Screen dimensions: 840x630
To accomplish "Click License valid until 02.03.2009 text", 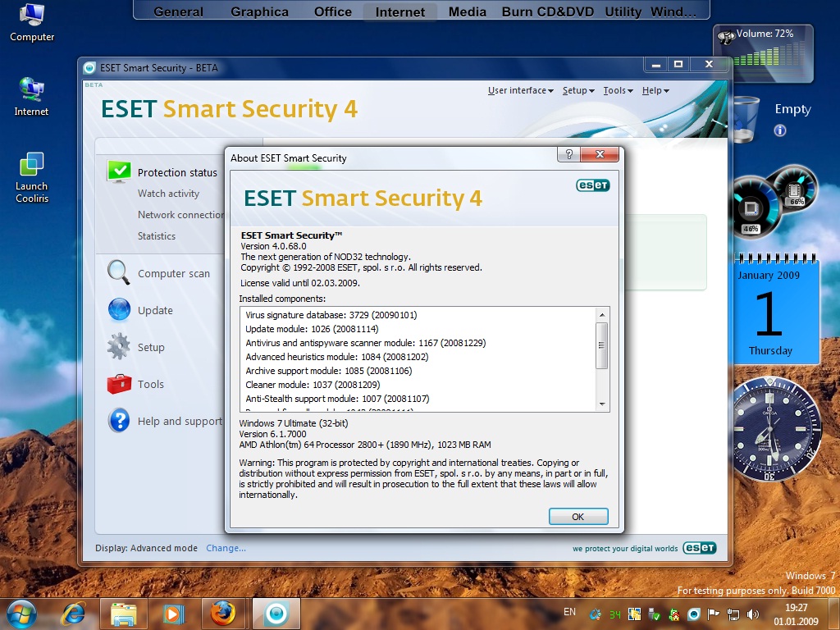I will point(300,283).
